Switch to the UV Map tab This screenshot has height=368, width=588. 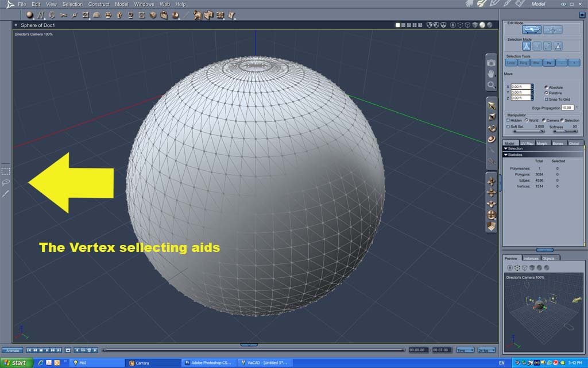click(x=527, y=143)
